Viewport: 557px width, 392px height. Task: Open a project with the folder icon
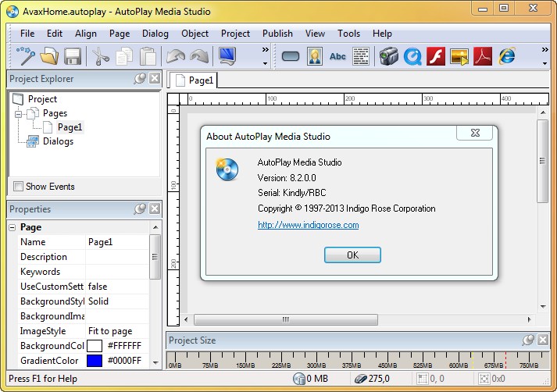(x=49, y=55)
